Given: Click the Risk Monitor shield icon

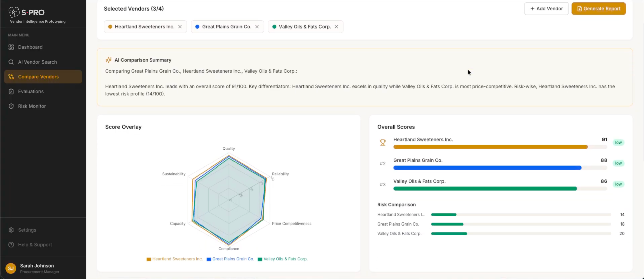Looking at the screenshot, I should tap(11, 106).
